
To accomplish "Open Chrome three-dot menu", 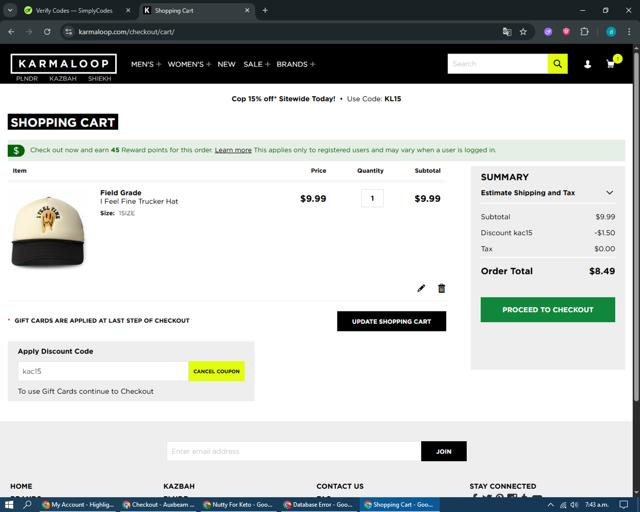I will coord(629,31).
